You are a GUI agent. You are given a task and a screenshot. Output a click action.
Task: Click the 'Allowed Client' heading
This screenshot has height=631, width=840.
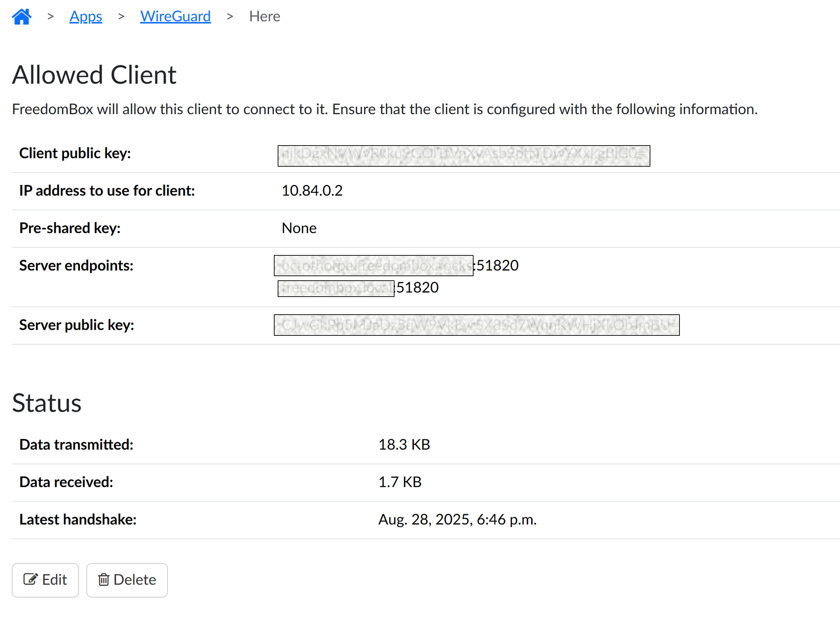click(94, 75)
